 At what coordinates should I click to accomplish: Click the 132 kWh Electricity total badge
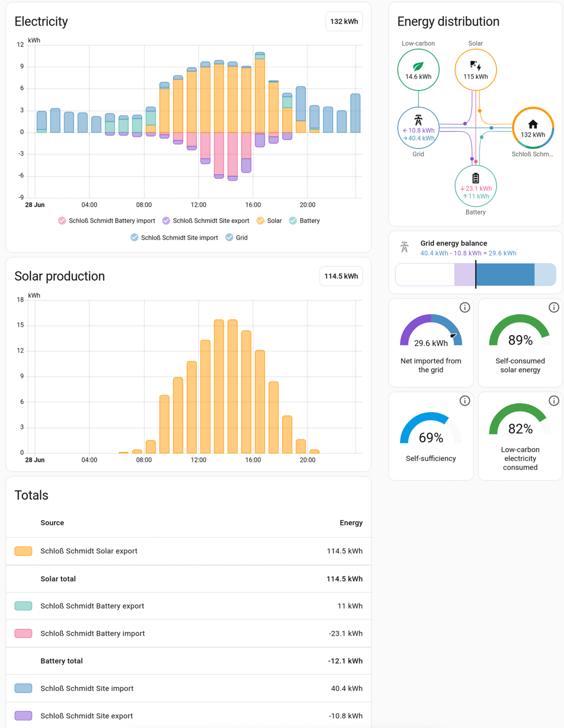click(x=344, y=22)
